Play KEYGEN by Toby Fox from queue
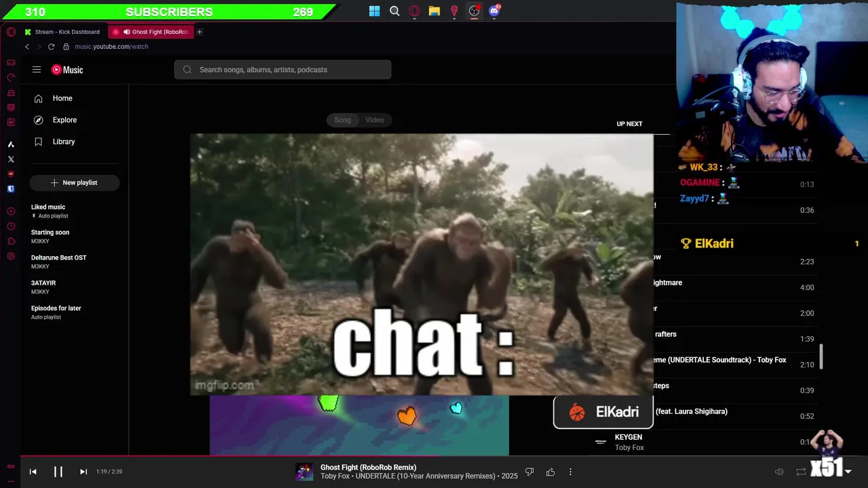Viewport: 868px width, 488px height. [705, 442]
